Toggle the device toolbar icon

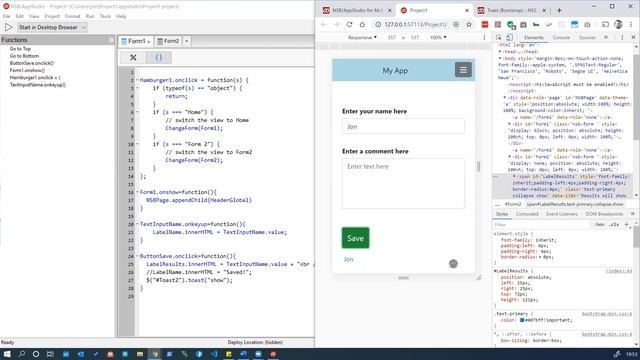click(509, 38)
